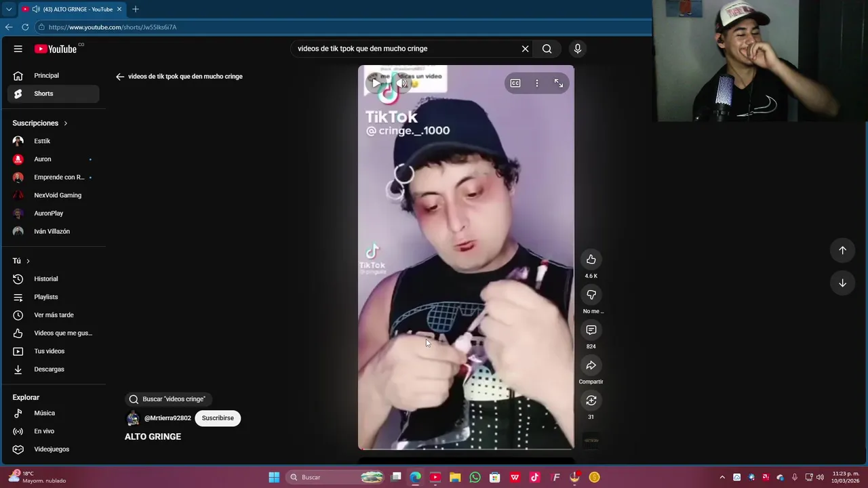Image resolution: width=868 pixels, height=488 pixels.
Task: Open the Esttik subscription channel
Action: 53,141
